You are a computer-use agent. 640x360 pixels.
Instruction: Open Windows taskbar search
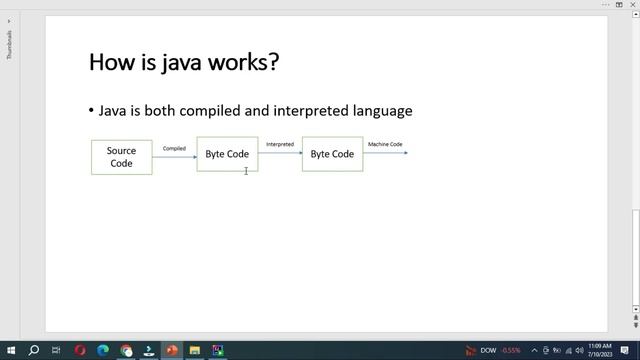[x=34, y=350]
